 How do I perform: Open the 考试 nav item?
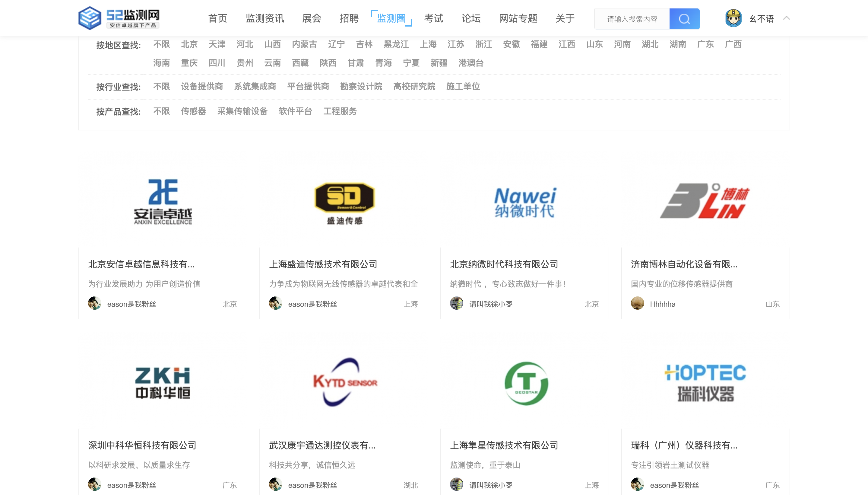(433, 18)
